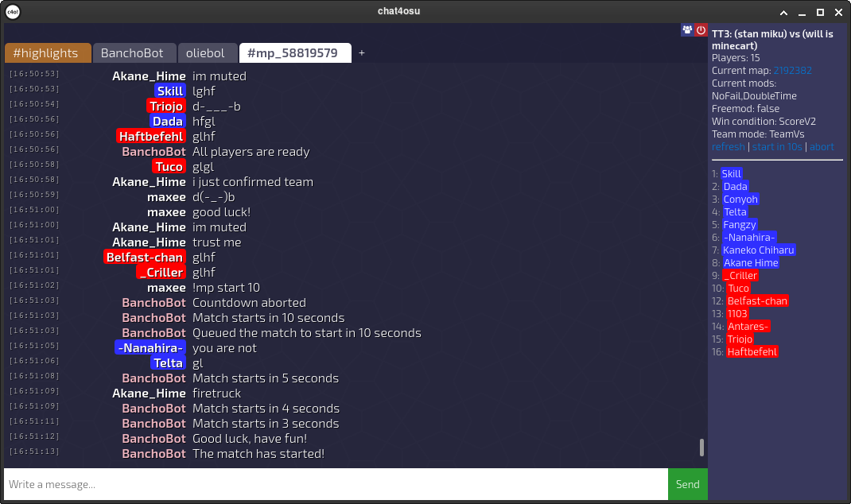Click Belfast-chan's name in chat

[145, 258]
